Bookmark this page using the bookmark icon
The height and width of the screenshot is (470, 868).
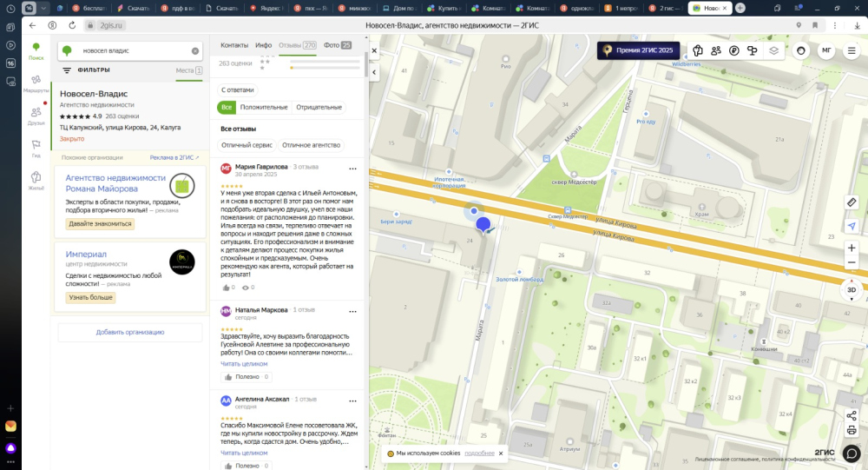coord(815,25)
